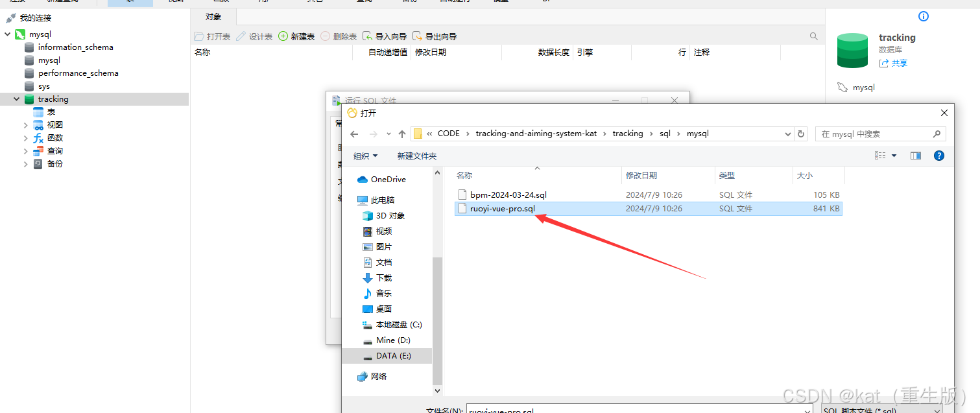The height and width of the screenshot is (413, 980).
Task: Click the 共享 (Share) link
Action: (x=893, y=63)
